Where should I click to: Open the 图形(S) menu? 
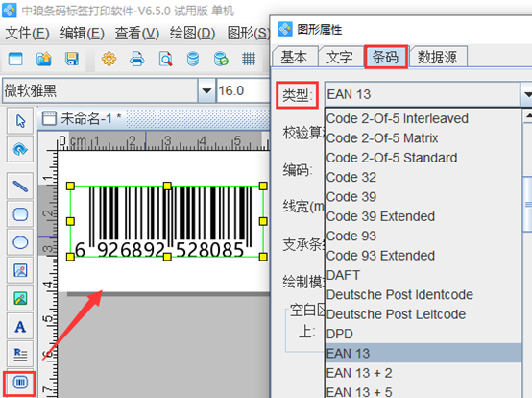(x=248, y=34)
